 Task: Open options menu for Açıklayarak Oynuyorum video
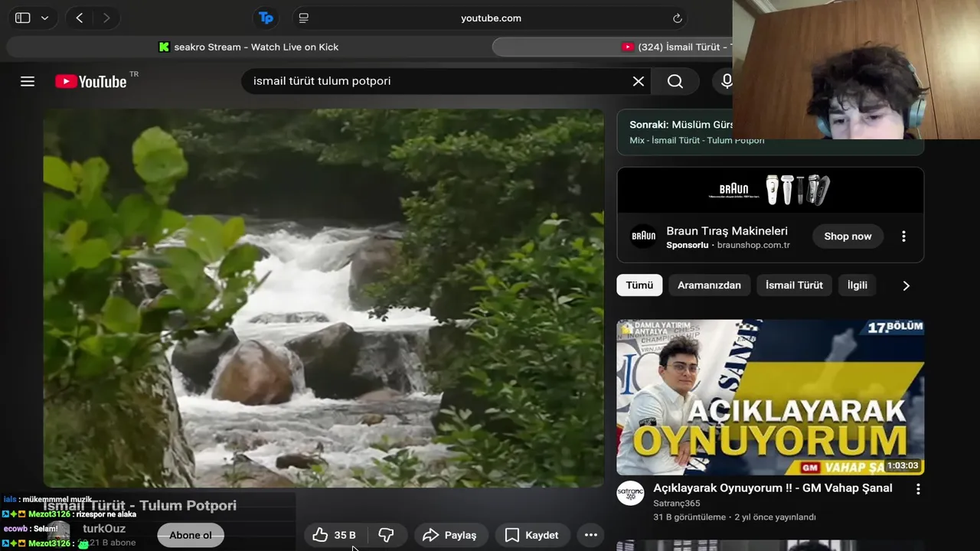[918, 489]
